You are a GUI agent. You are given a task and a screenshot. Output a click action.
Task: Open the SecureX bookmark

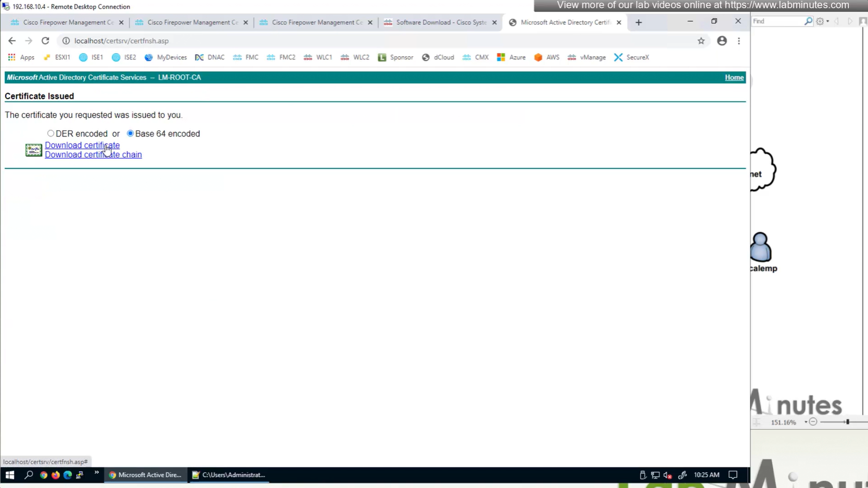pos(631,57)
